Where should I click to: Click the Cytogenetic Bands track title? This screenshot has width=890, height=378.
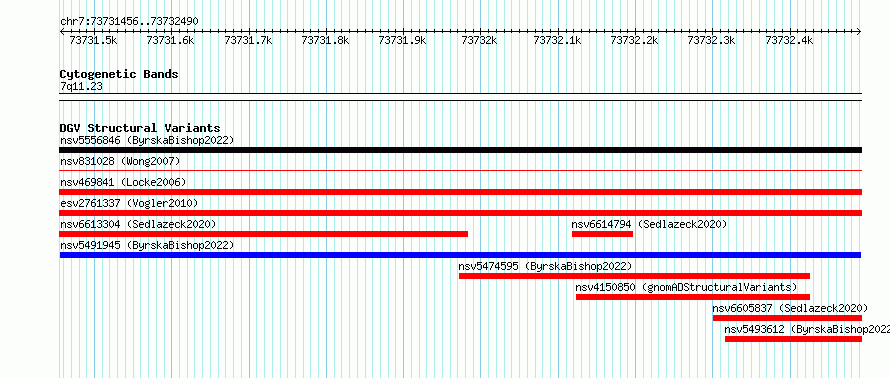click(x=119, y=74)
